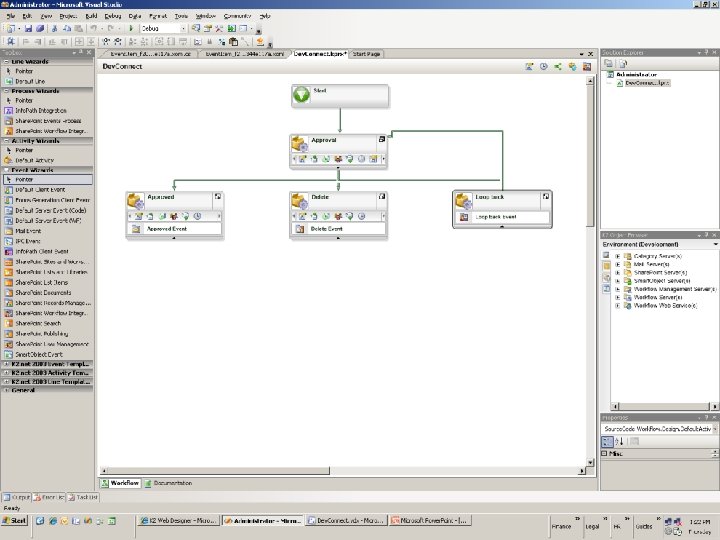Click the Object Browser horizontal scrollbar
Viewport: 720px width, 540px height.
[665, 406]
